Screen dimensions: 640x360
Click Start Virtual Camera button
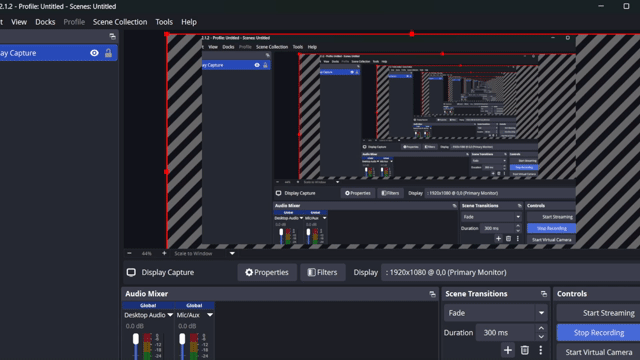(598, 352)
